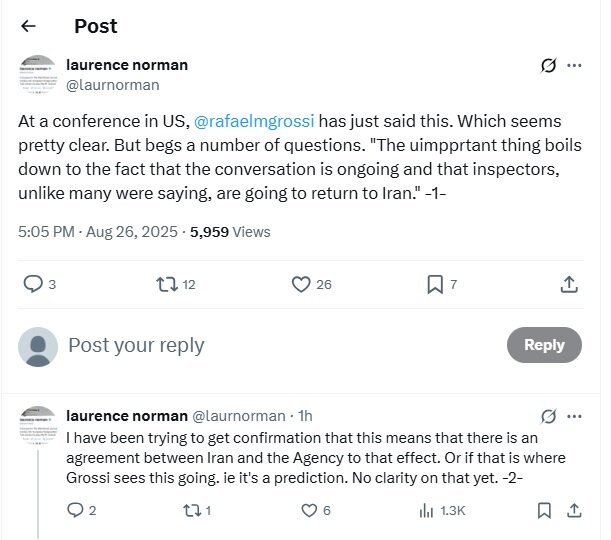Viewport: 611px width, 540px height.
Task: Comment on the second post with 2 replies
Action: pyautogui.click(x=75, y=510)
